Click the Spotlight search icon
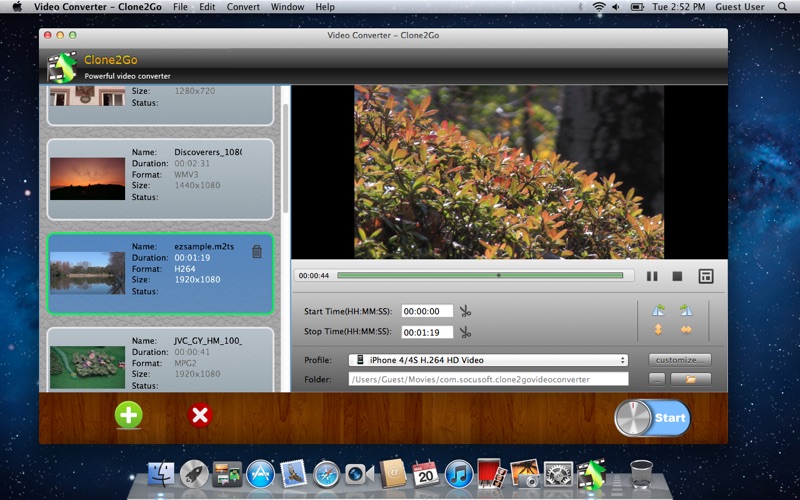The image size is (800, 500). (x=782, y=7)
